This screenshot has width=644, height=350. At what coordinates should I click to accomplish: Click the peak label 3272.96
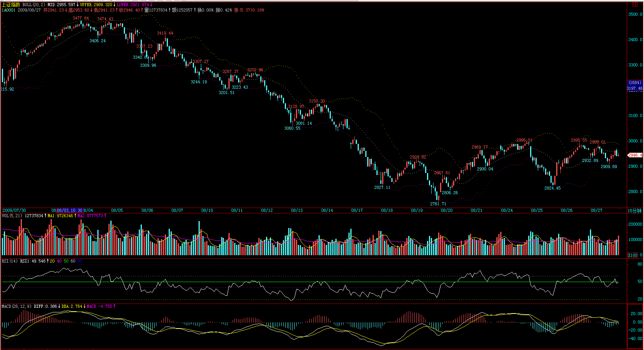[255, 70]
